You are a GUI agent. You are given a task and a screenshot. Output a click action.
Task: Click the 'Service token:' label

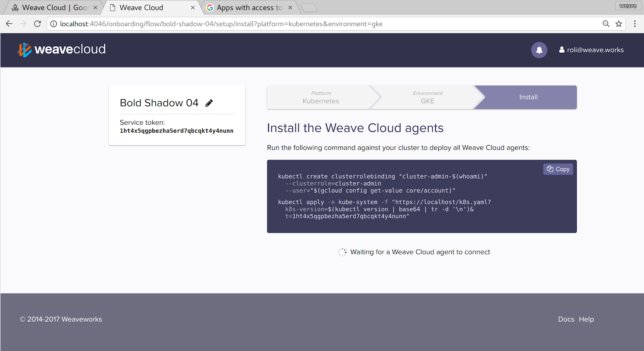click(142, 122)
